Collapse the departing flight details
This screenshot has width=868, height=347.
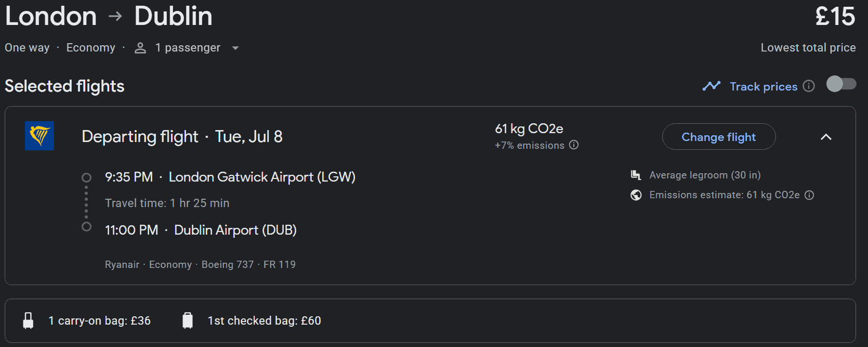[x=826, y=137]
